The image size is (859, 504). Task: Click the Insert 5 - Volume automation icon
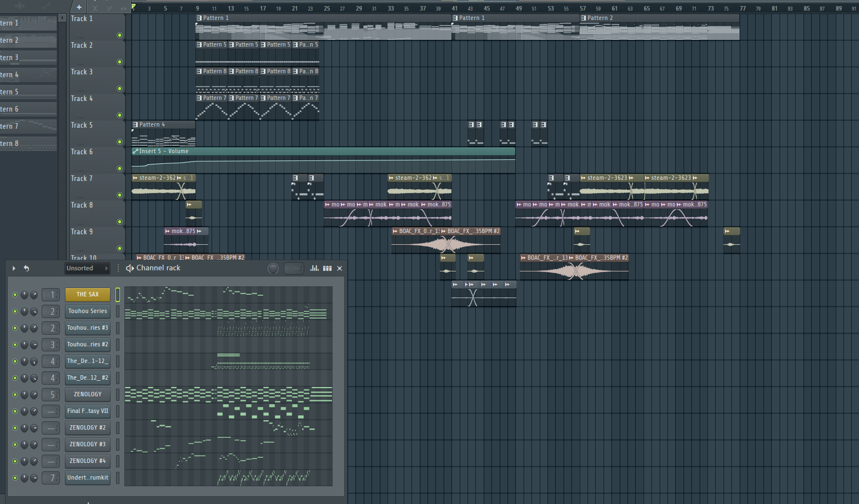[135, 151]
